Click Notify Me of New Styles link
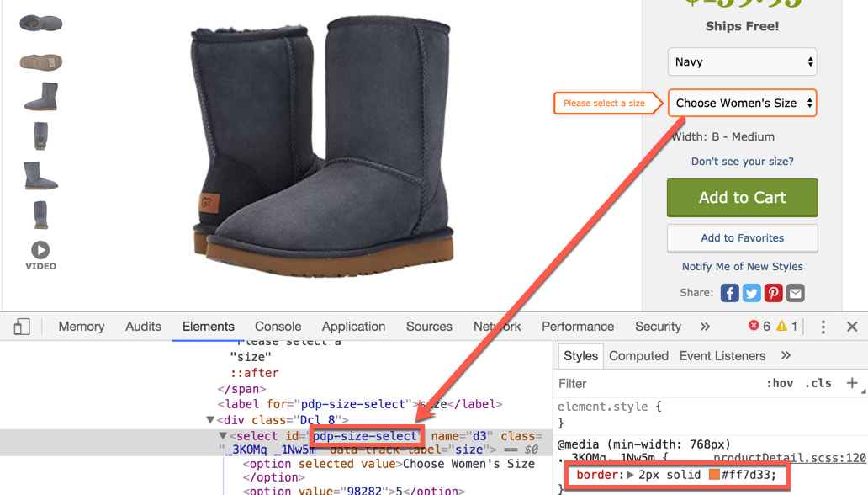This screenshot has height=495, width=868. [742, 267]
